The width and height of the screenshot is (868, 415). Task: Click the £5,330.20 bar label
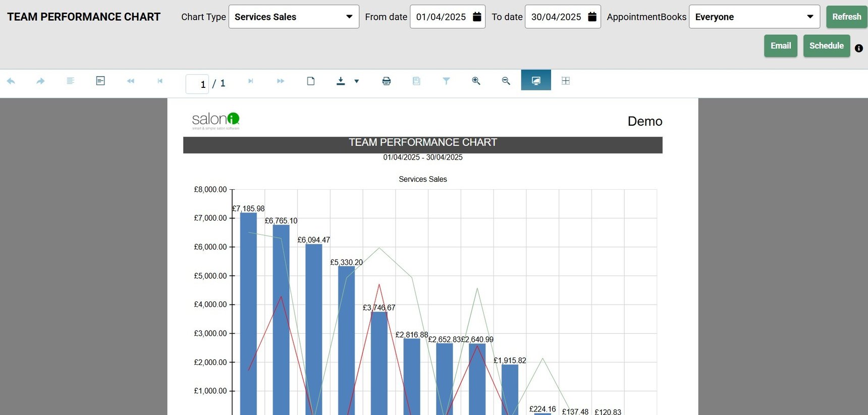point(346,262)
